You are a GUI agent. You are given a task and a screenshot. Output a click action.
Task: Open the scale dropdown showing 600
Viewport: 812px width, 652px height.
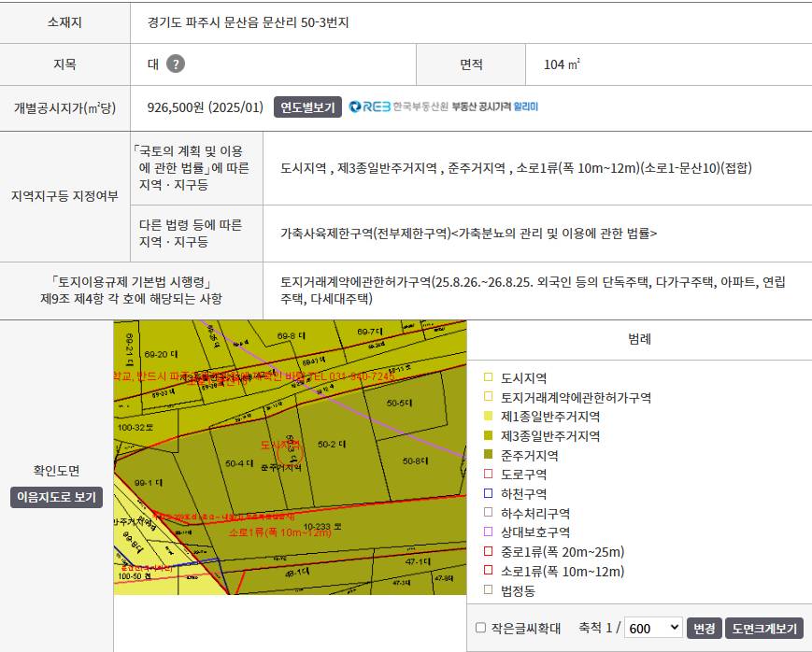click(x=653, y=628)
